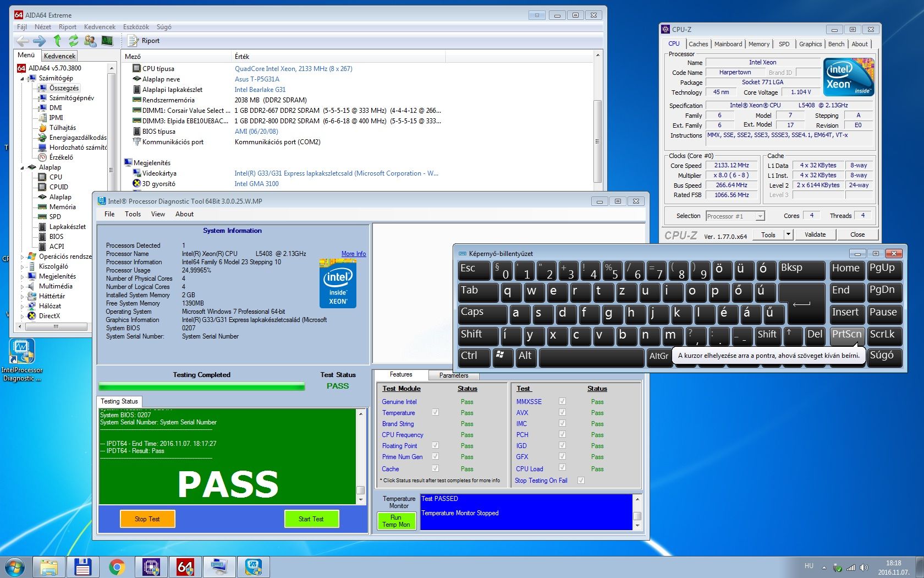Click the temperature monitor log scrollbar thumb
Screen dimensions: 924x578
tap(637, 516)
